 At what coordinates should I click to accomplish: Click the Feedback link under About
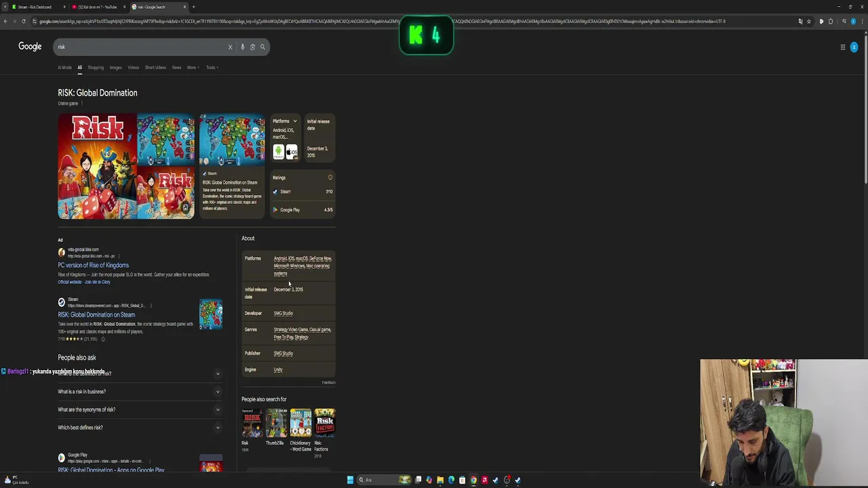pyautogui.click(x=329, y=382)
